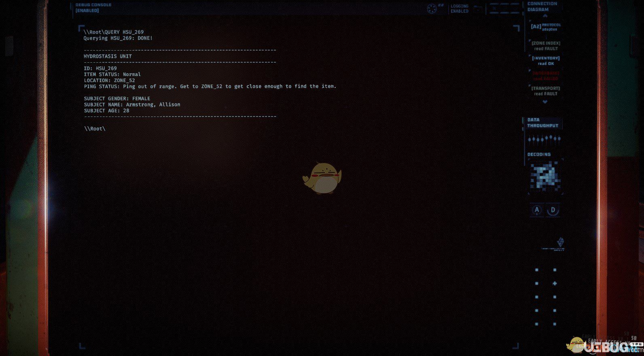
Task: Click the \\Root\QUERY HSU_269 command line
Action: [114, 32]
